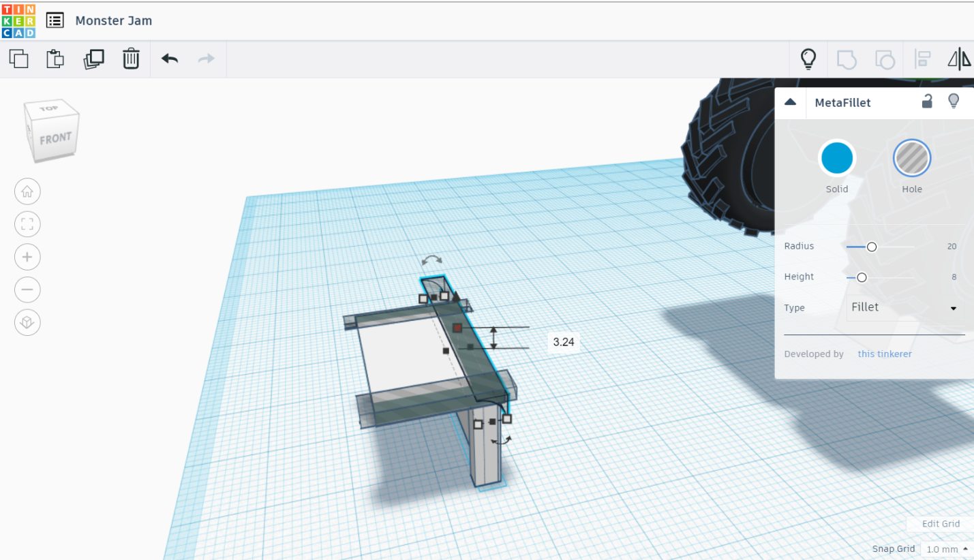Viewport: 974px width, 560px height.
Task: Click the Mirror tool icon
Action: 959,59
